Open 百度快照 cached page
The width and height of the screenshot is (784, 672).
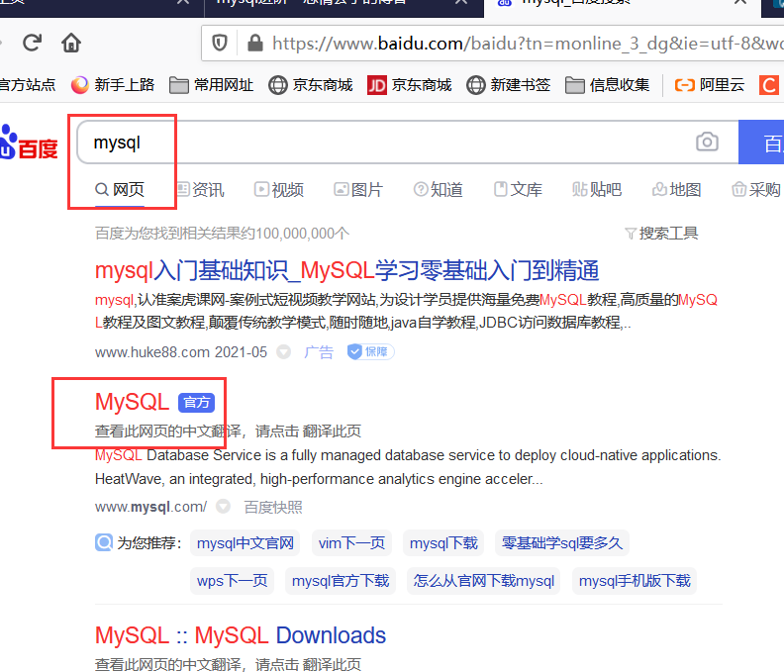click(x=273, y=507)
